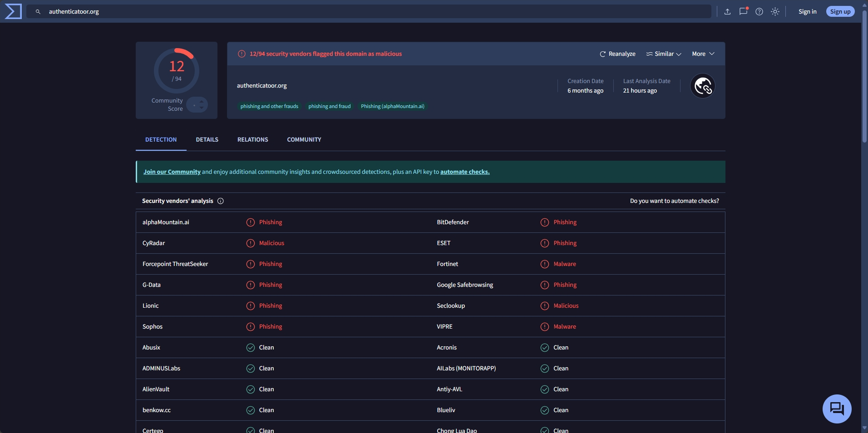Viewport: 868px width, 433px height.
Task: Switch to the Details tab
Action: [207, 140]
